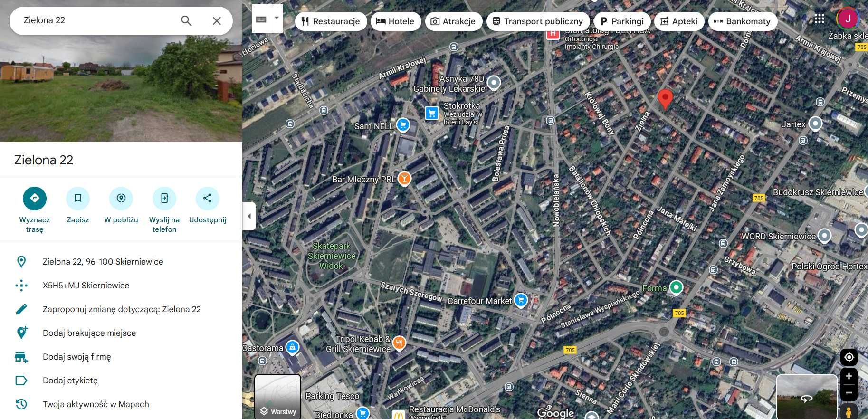Select Dodaj brakujące miejsce

(x=121, y=333)
